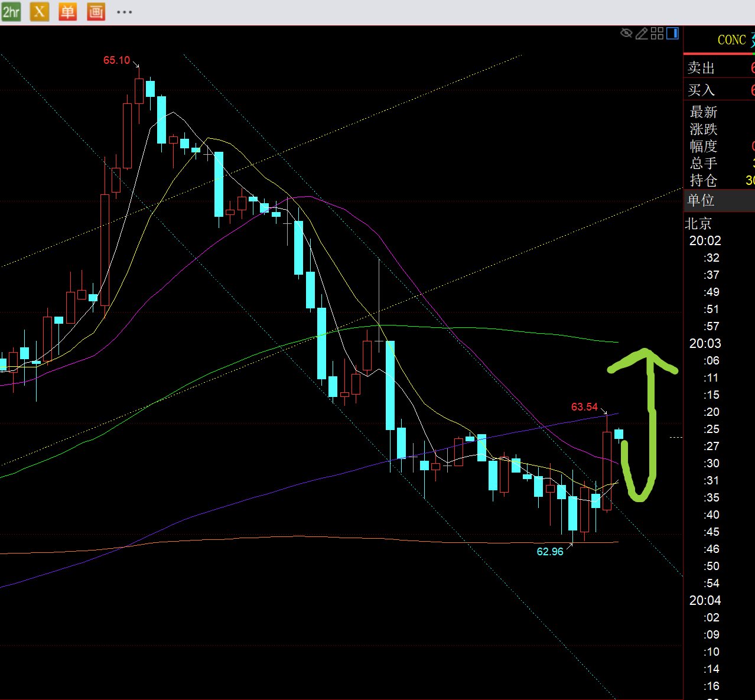Select the 2hr timeframe icon

[x=11, y=11]
